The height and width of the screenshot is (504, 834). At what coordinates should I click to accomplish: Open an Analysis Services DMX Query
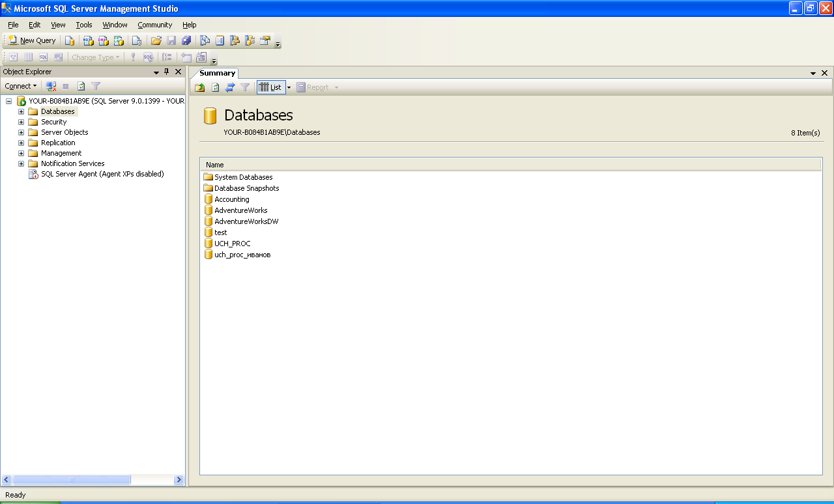point(104,40)
